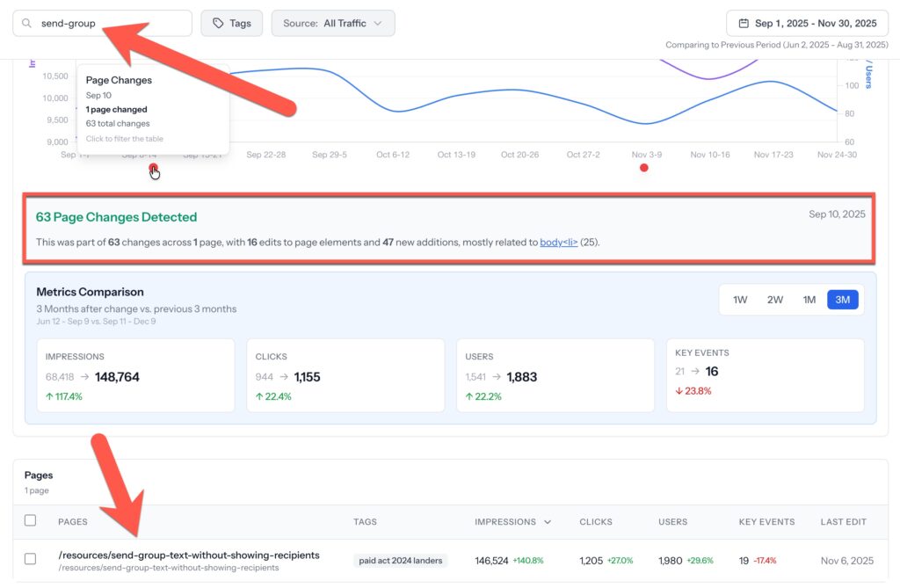Select the 2W period tab
The image size is (900, 588).
[773, 299]
